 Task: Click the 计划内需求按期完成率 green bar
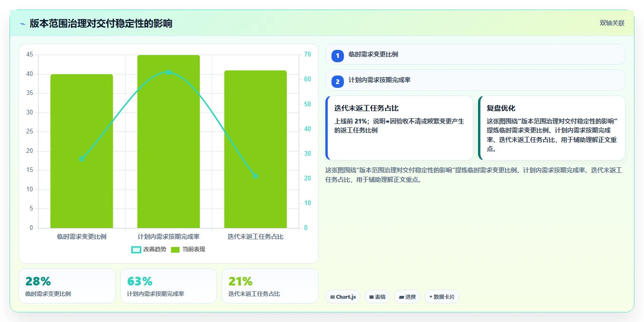tap(168, 142)
